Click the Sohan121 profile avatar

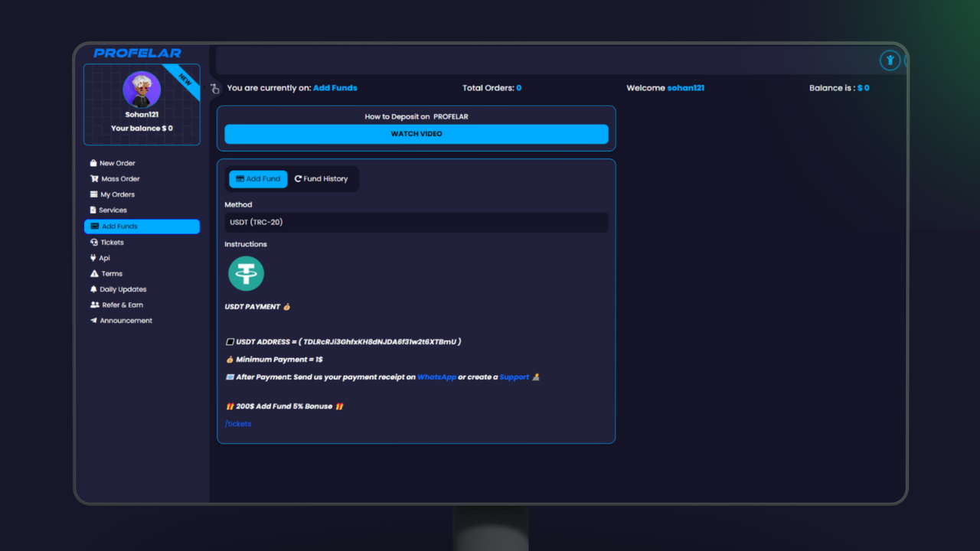(x=142, y=90)
